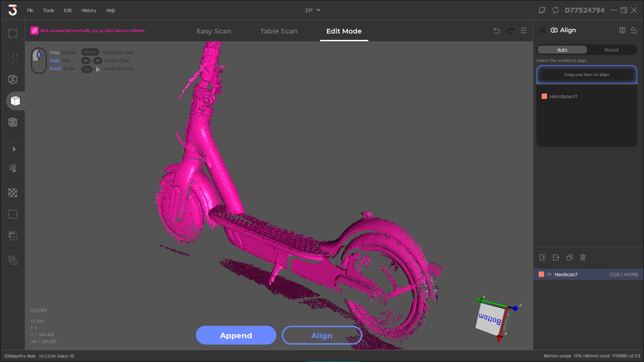Open the Tools menu
Viewport: 644px width, 362px height.
pos(49,10)
